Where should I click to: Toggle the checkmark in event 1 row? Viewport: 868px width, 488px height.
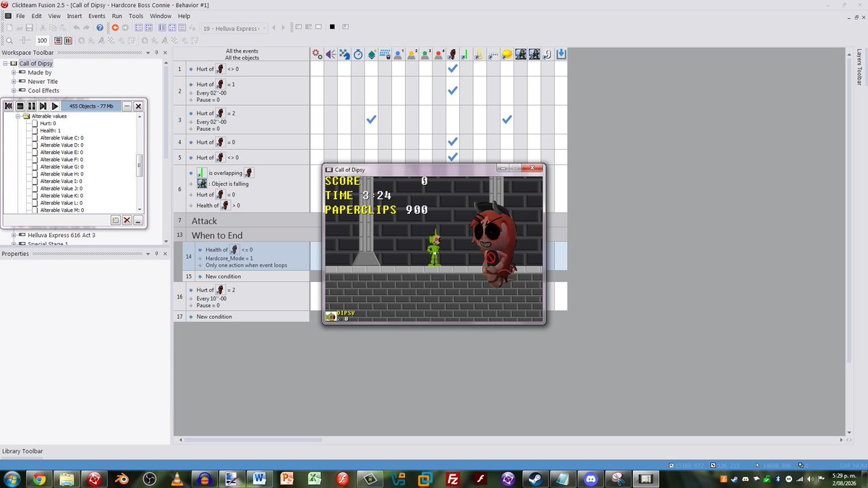(x=453, y=69)
